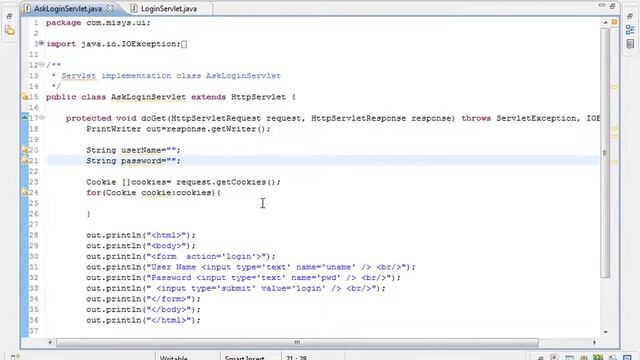Click the 'Password' input println line
This screenshot has height=360, width=640.
pyautogui.click(x=243, y=278)
